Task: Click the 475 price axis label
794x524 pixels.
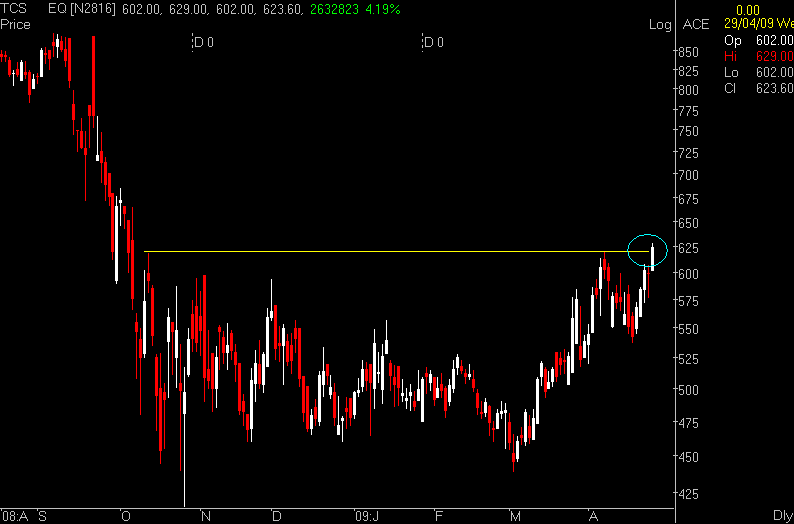Action: point(688,422)
